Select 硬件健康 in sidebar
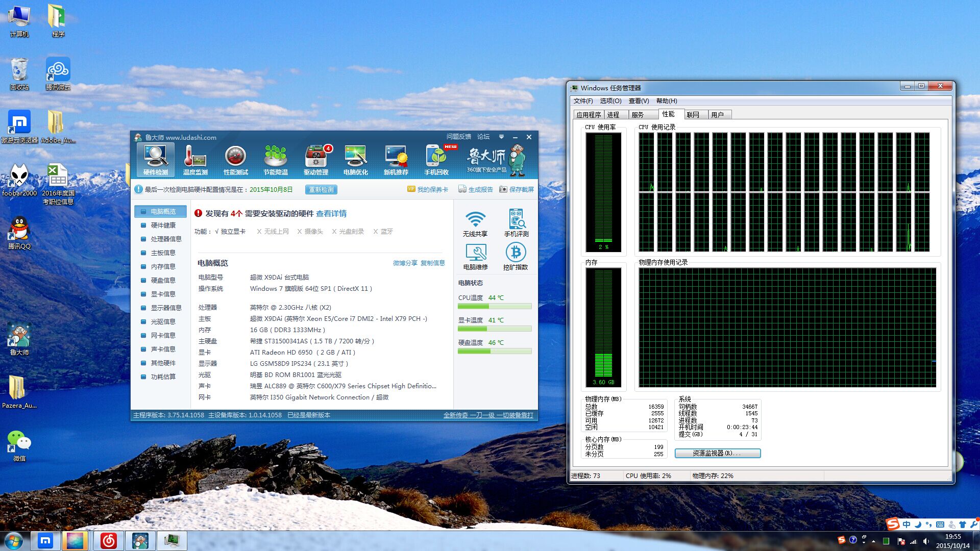Viewport: 980px width, 551px height. tap(160, 225)
